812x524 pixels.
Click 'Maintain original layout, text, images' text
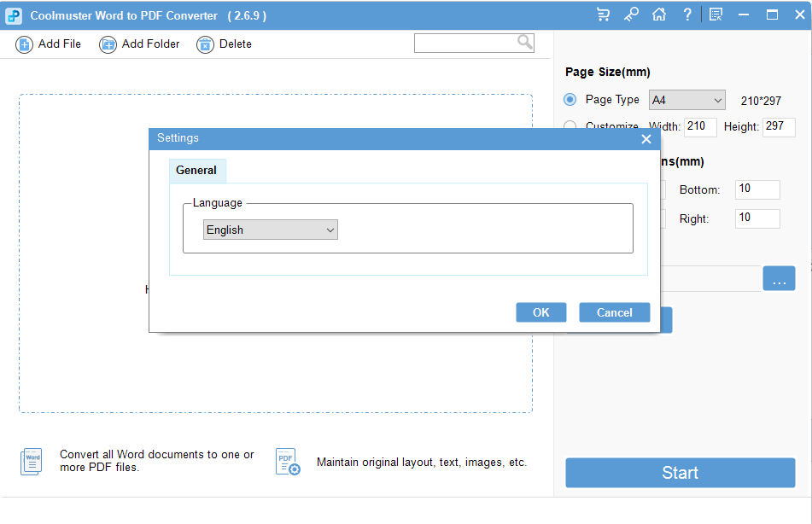tap(422, 463)
